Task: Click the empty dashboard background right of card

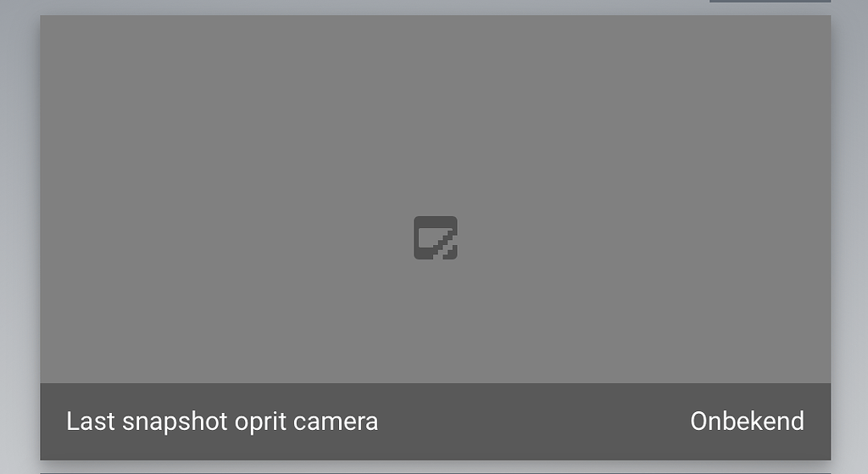Action: point(849,237)
